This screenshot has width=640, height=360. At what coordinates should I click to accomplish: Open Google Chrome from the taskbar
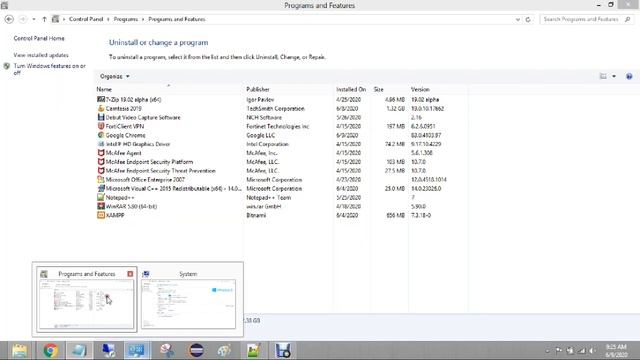pos(50,351)
